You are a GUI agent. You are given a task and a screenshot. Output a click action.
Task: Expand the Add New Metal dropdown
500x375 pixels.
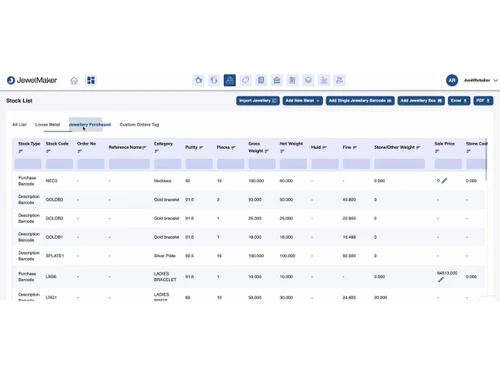pos(303,101)
